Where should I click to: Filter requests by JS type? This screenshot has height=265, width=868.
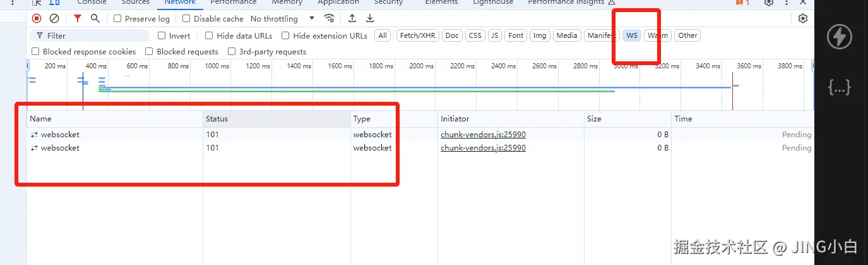(495, 35)
